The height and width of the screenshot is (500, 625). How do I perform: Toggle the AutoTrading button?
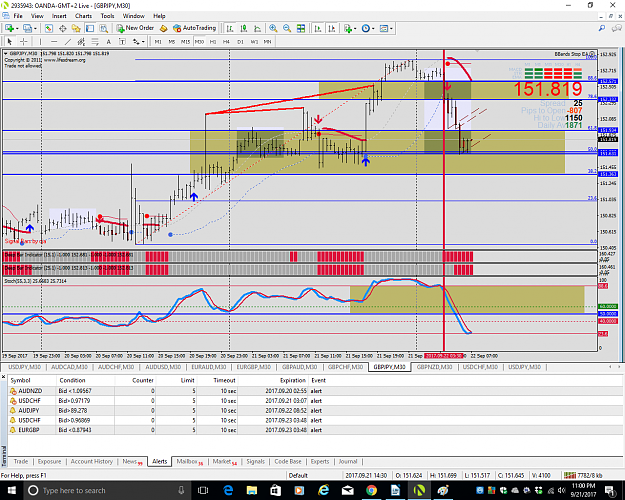(195, 28)
